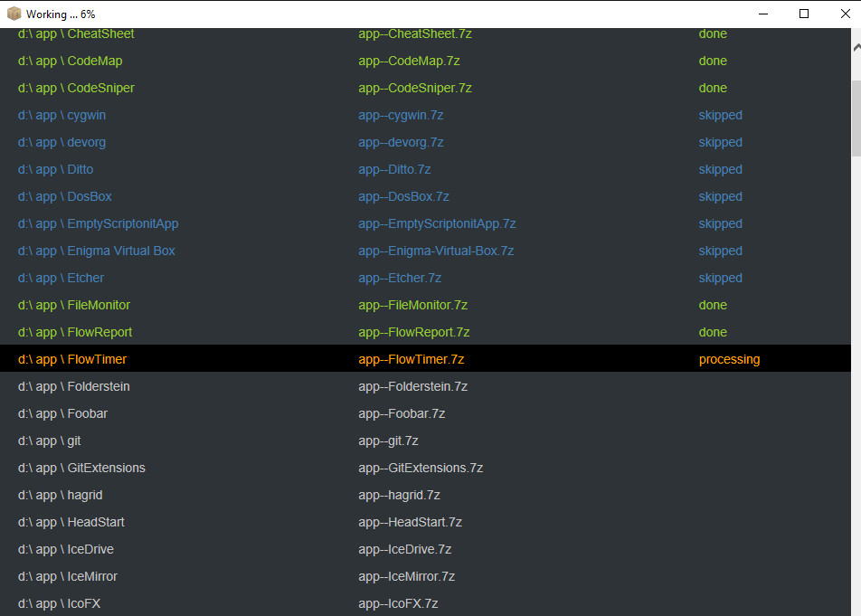The height and width of the screenshot is (616, 861).
Task: Click archive name app--HeadStart.7z
Action: tap(411, 523)
